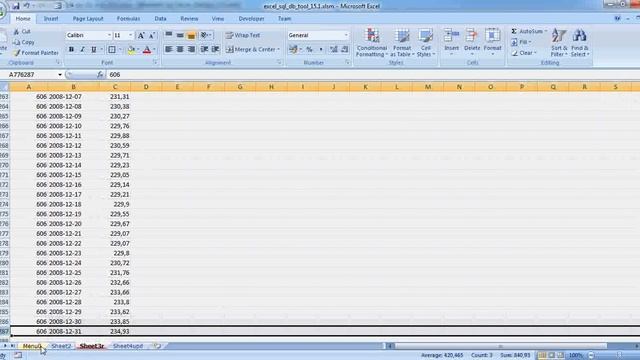
Task: Apply the Fill Color highlight
Action: pos(131,49)
